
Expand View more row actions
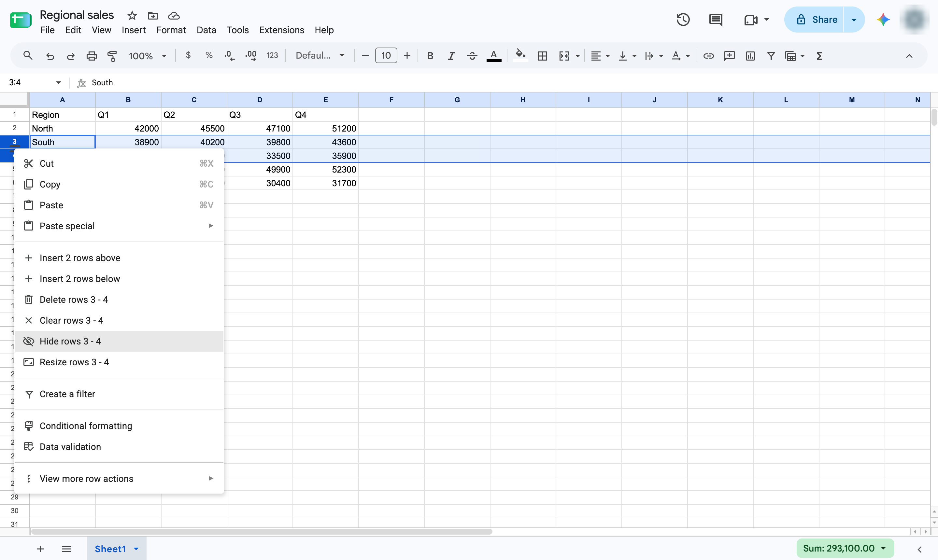[x=119, y=479]
